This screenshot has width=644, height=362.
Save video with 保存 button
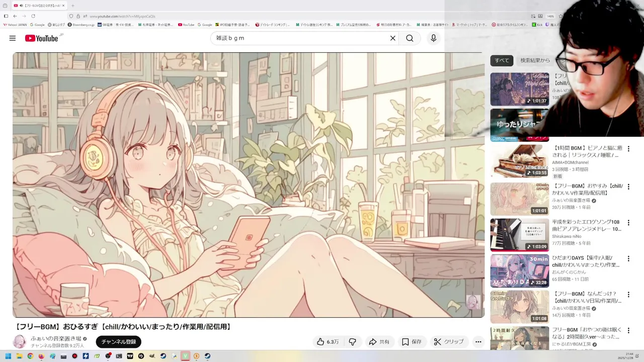pyautogui.click(x=412, y=342)
